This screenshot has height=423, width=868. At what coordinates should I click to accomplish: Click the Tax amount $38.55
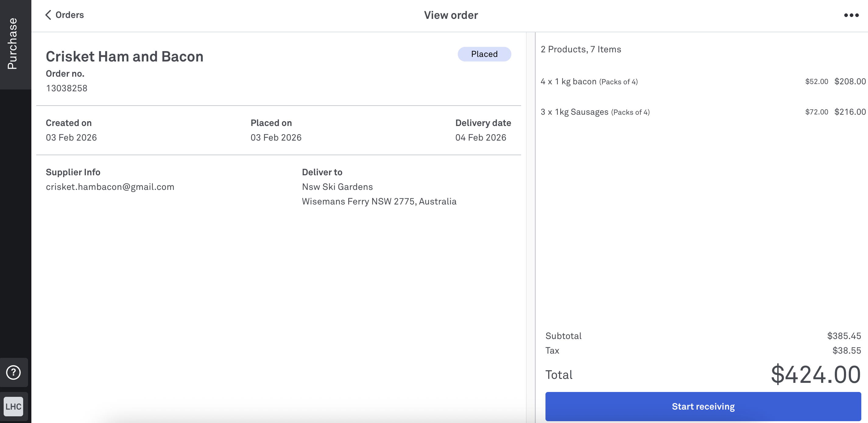click(846, 351)
